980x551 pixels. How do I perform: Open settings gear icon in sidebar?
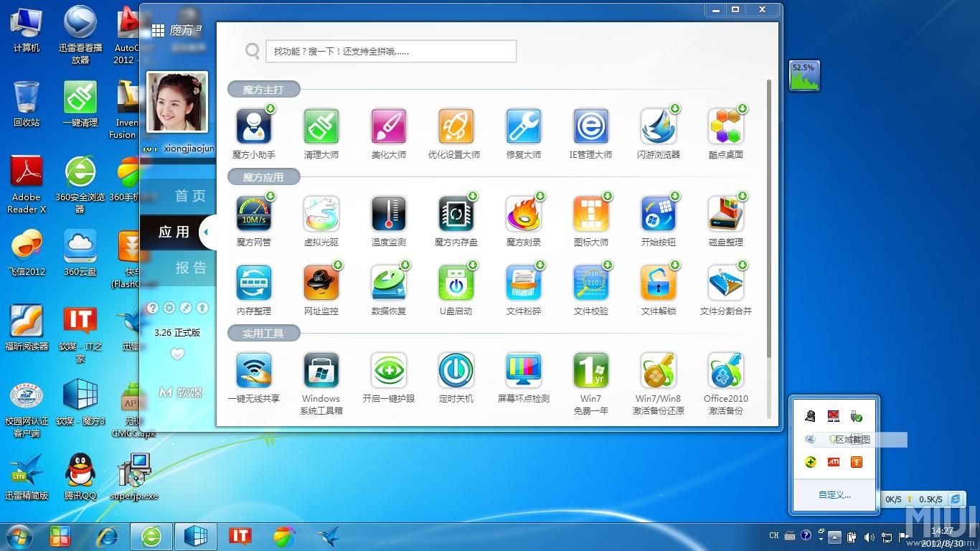coord(169,308)
